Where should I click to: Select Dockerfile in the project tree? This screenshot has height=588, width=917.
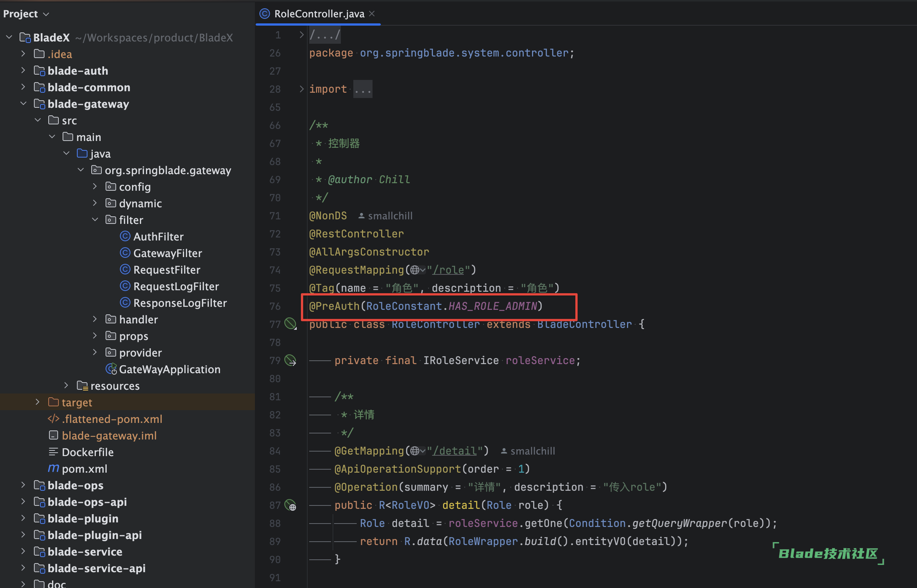coord(88,452)
